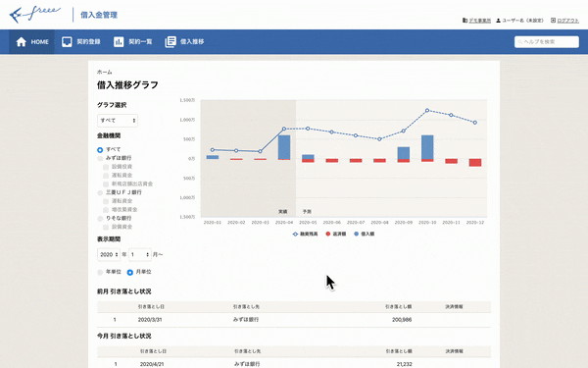Viewport: 588px width, 368px height.
Task: Click the blue 借入額 bar at 2020-10
Action: coord(427,147)
